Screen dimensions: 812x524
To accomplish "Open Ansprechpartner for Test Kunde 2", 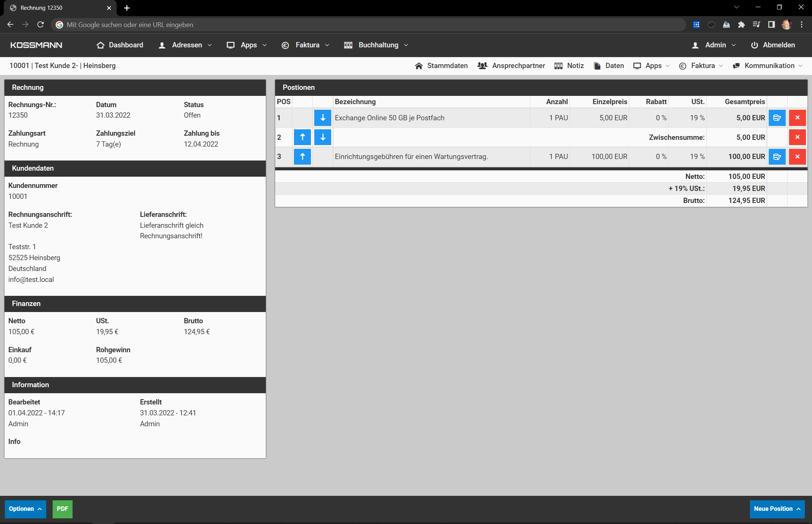I will pos(511,65).
